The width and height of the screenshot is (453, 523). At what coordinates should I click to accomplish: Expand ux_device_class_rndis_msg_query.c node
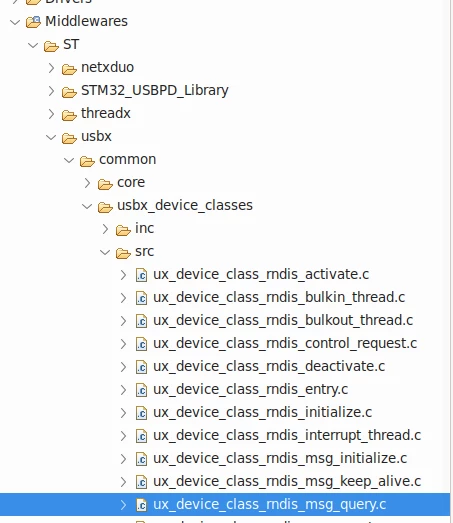point(123,505)
